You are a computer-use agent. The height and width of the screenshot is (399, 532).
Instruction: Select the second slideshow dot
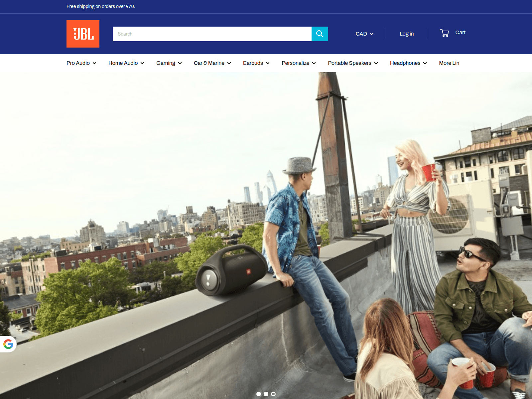266,394
